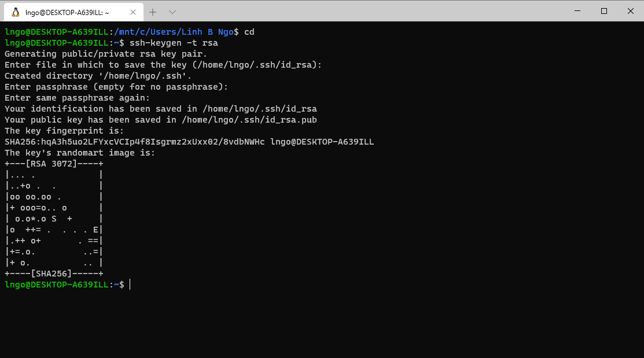Click the RSA 3072 randomart header

pyautogui.click(x=53, y=164)
